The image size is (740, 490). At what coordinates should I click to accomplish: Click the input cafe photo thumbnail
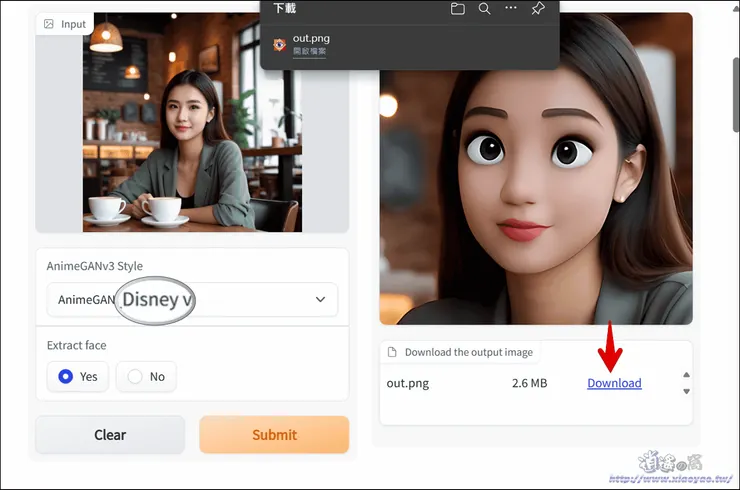point(193,123)
